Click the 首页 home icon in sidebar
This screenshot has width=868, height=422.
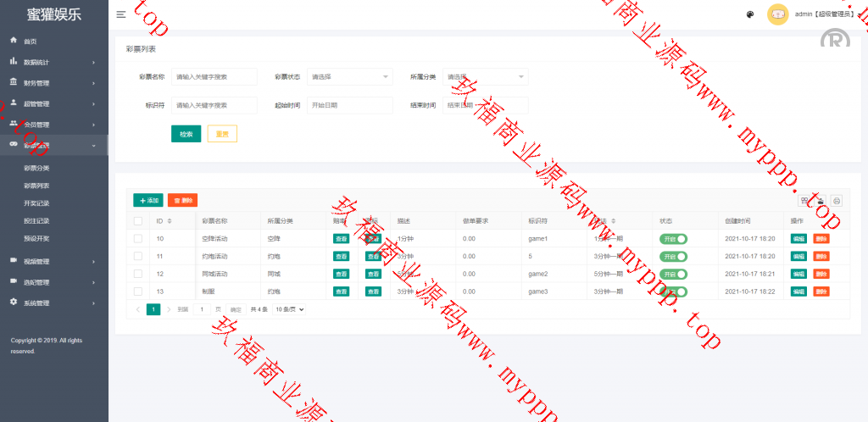[x=14, y=41]
